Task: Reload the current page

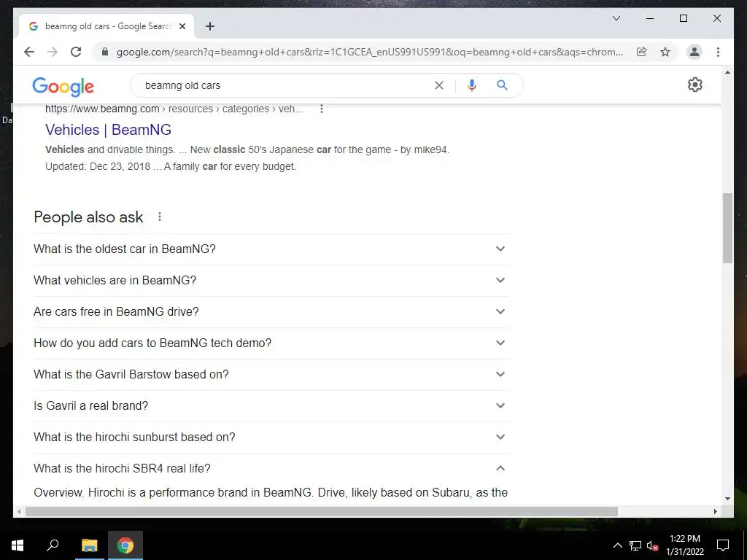Action: tap(76, 52)
